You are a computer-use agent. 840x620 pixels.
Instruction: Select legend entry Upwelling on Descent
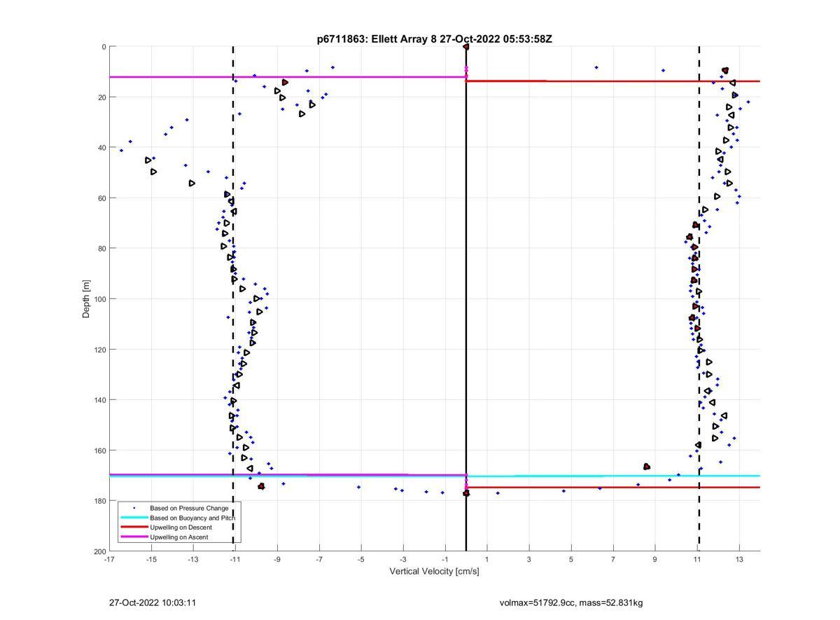179,527
